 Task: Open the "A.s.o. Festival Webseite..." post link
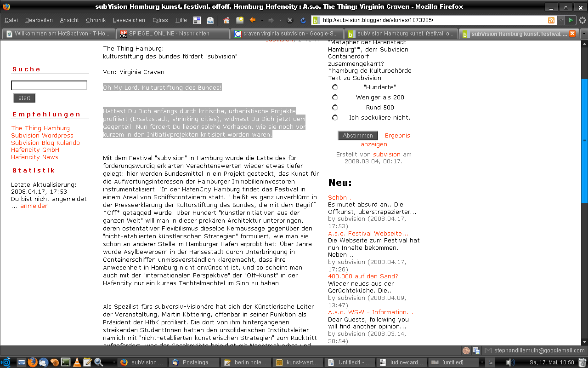point(368,234)
